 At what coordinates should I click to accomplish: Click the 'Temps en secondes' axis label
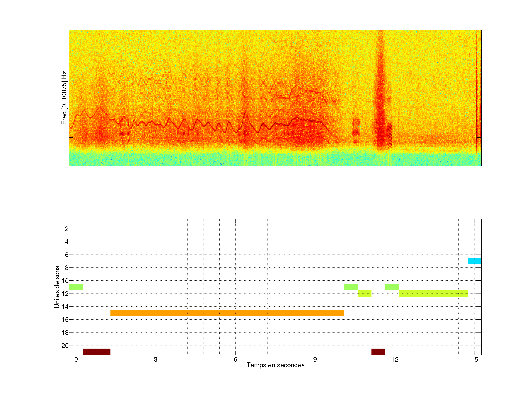tap(275, 365)
